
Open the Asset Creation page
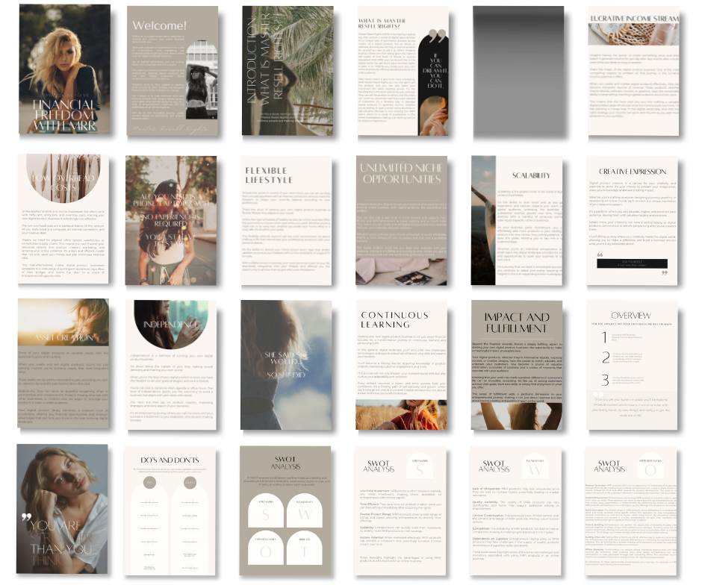[63, 366]
